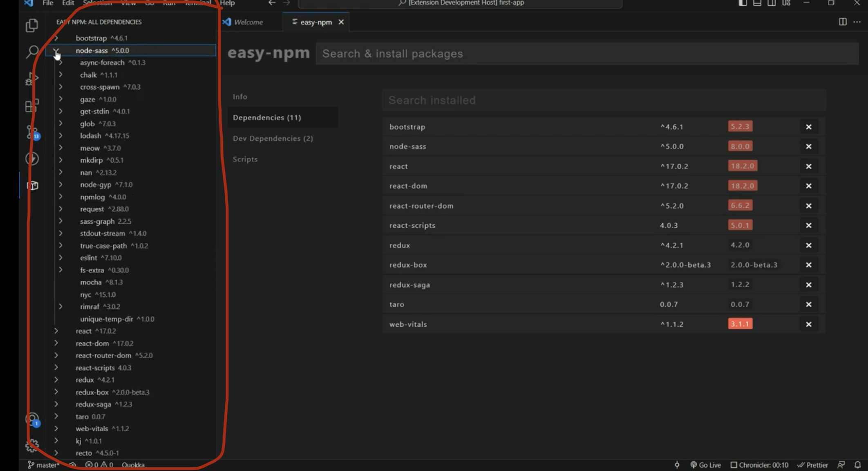The width and height of the screenshot is (868, 471).
Task: Close the easy-npm editor tab
Action: coord(341,22)
